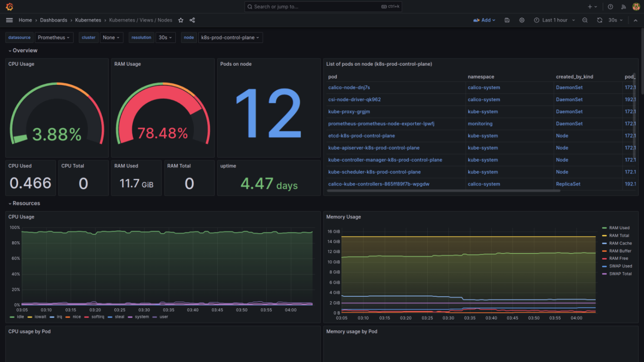Zoom out the time range
The height and width of the screenshot is (362, 644).
[585, 20]
